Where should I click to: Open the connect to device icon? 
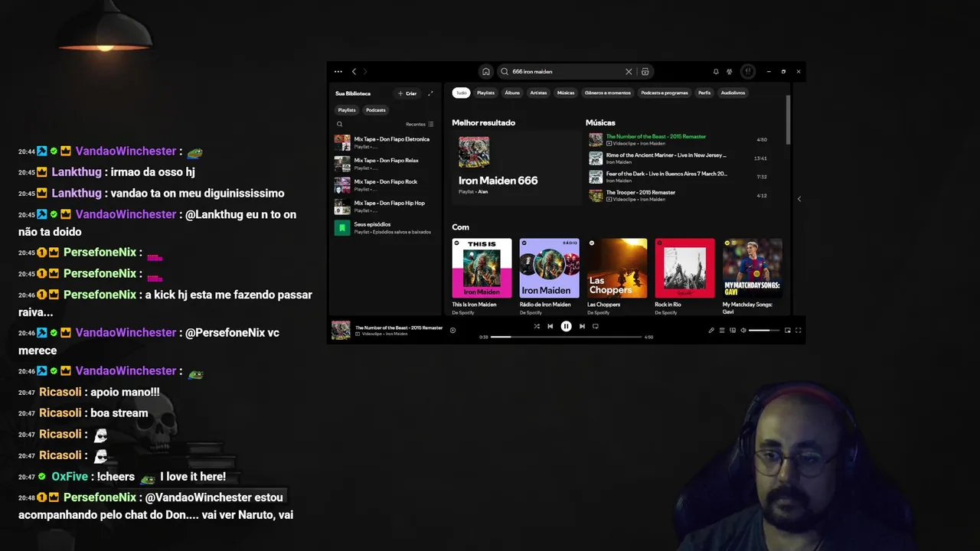[x=733, y=330]
